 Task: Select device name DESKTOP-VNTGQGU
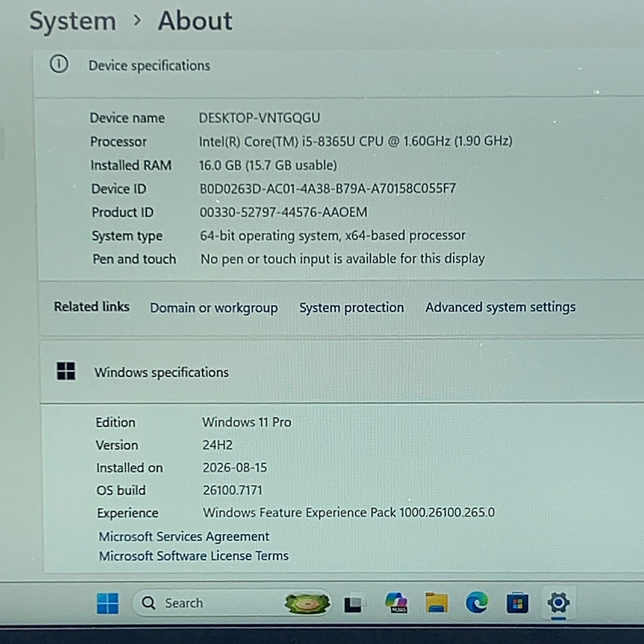tap(259, 118)
